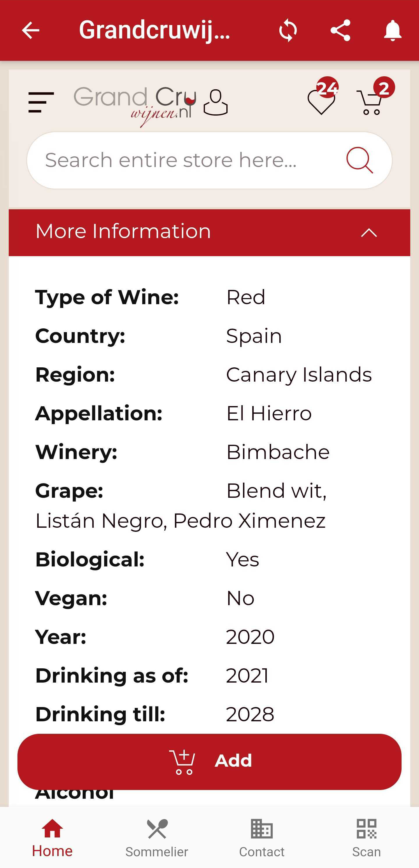
Task: Open the Scan QR tab
Action: tap(366, 837)
